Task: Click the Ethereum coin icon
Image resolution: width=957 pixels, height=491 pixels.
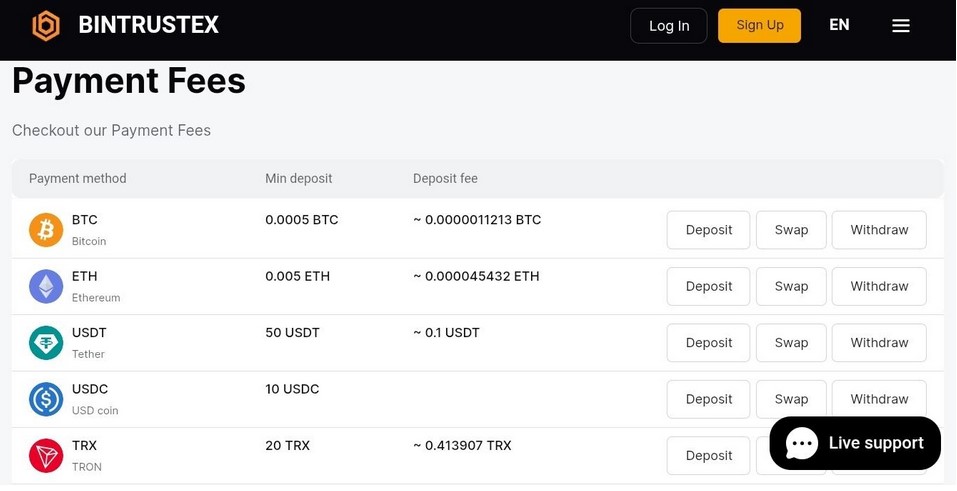Action: 46,286
